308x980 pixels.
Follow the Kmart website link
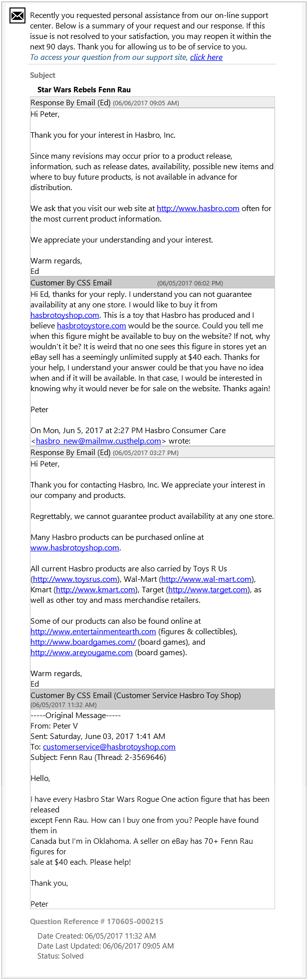point(95,590)
